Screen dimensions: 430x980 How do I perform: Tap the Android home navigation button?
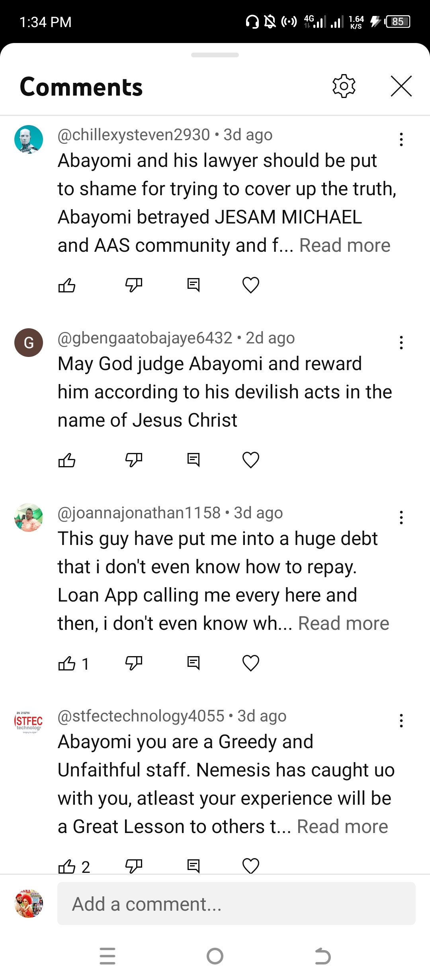click(215, 956)
